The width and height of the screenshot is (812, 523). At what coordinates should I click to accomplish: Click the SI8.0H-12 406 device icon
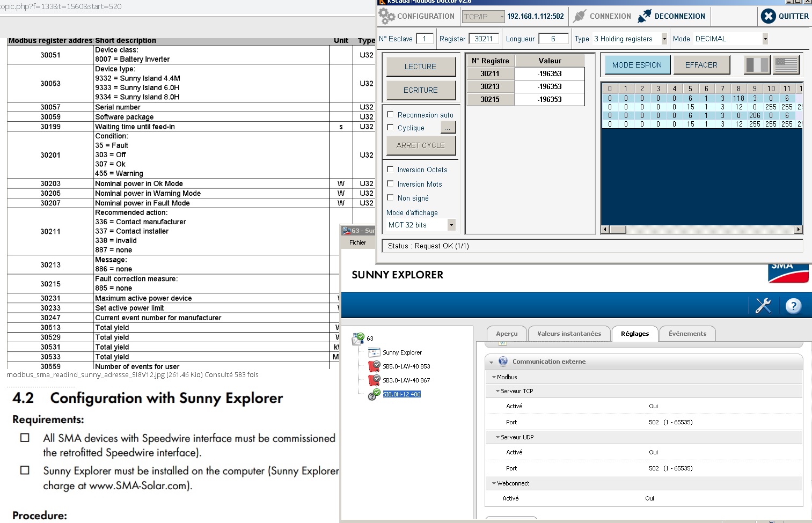coord(374,394)
